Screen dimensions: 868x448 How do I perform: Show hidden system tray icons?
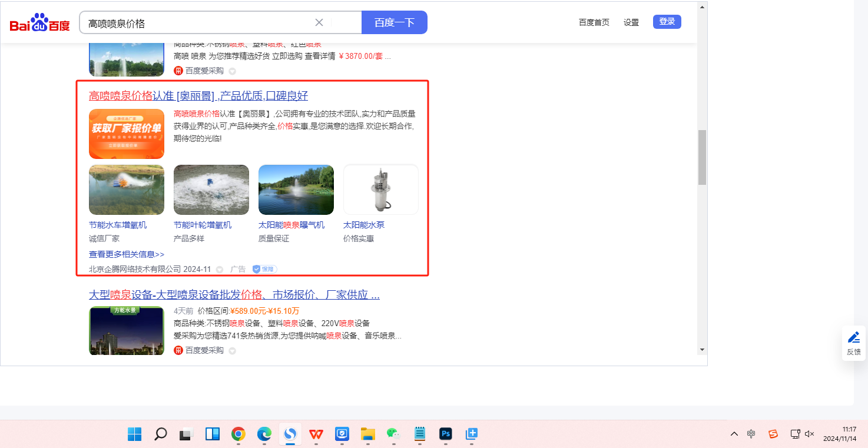(x=734, y=434)
